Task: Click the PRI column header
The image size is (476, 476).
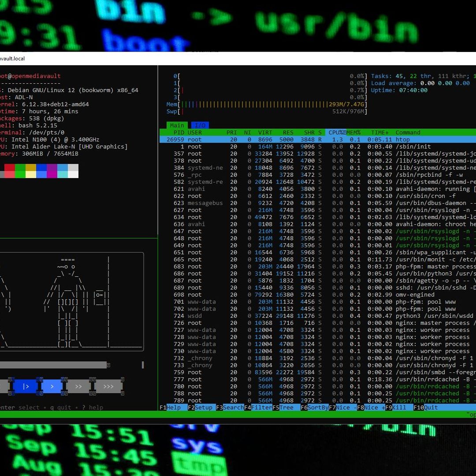Action: 232,132
